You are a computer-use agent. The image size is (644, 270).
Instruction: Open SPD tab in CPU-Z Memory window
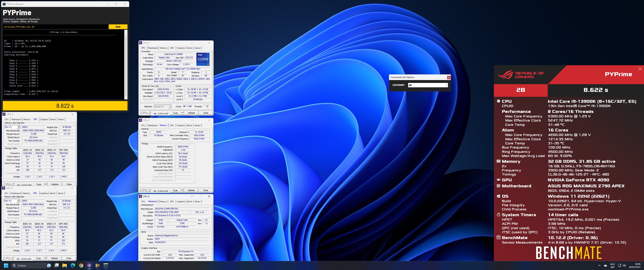172,125
